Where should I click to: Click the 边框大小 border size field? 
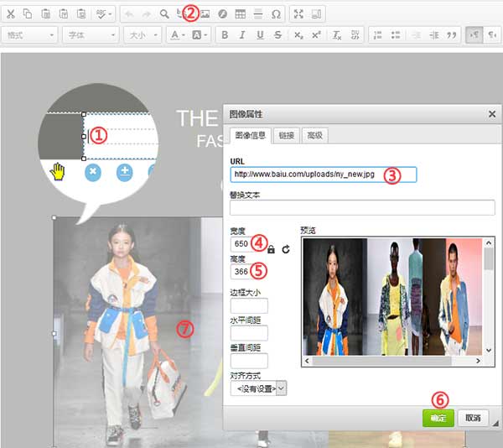249,305
